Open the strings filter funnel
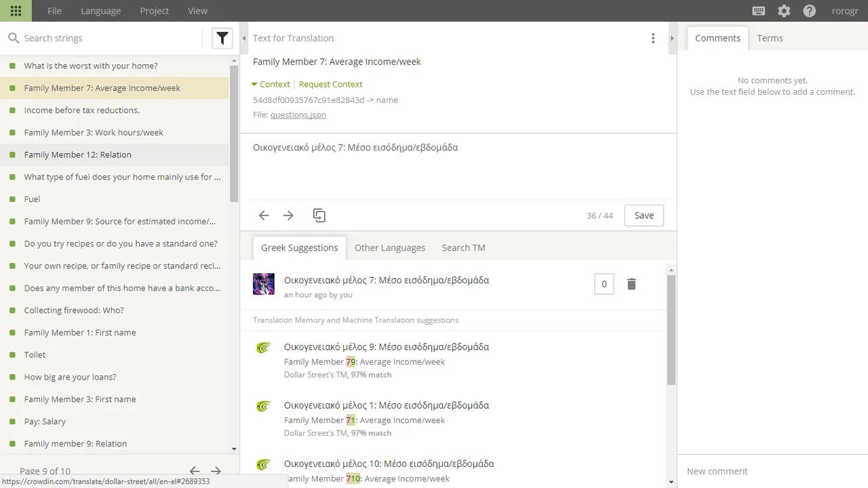 click(x=222, y=38)
